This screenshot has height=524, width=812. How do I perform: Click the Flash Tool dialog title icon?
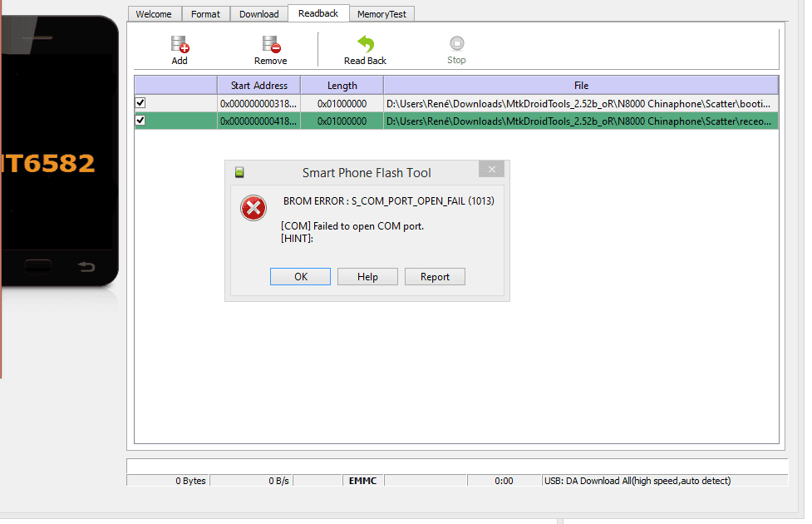239,173
